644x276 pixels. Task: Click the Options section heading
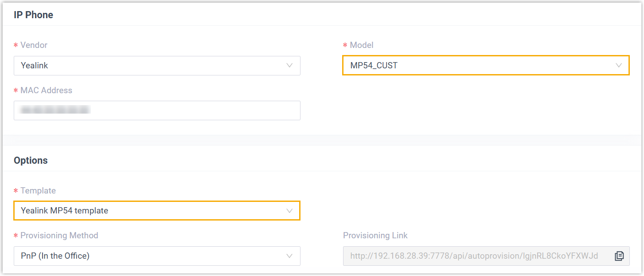pyautogui.click(x=31, y=160)
